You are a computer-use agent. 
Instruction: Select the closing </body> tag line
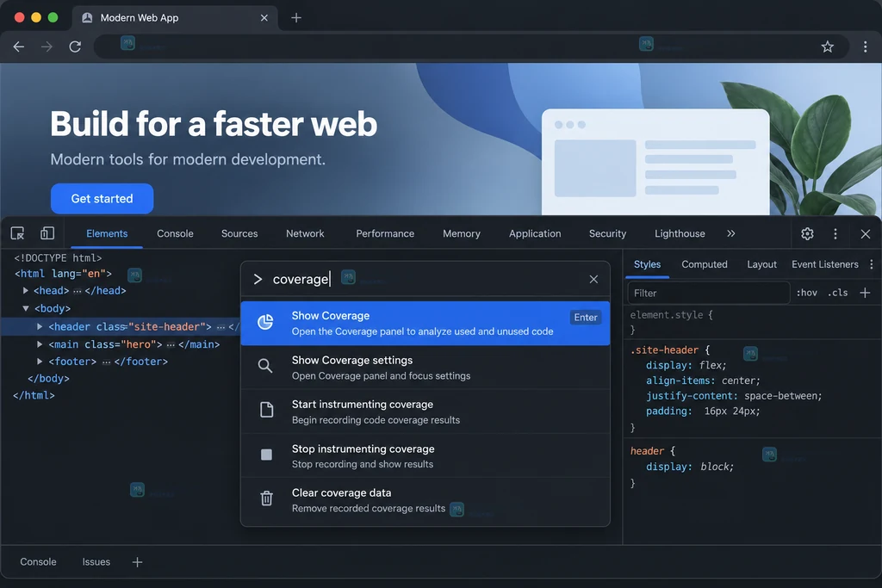[48, 378]
